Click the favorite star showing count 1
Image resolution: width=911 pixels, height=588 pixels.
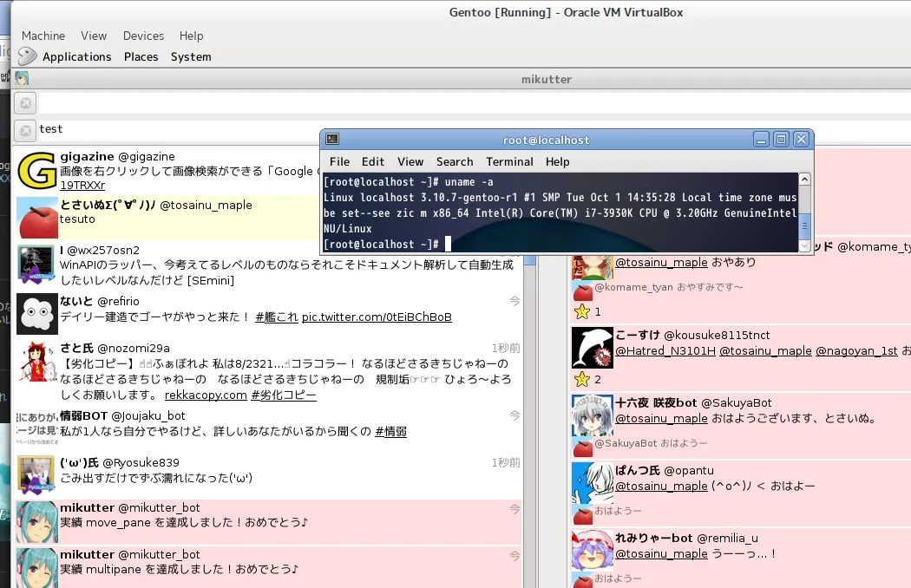581,311
